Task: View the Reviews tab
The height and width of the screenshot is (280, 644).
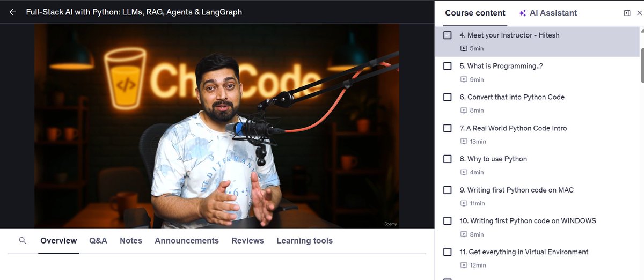Action: 247,241
